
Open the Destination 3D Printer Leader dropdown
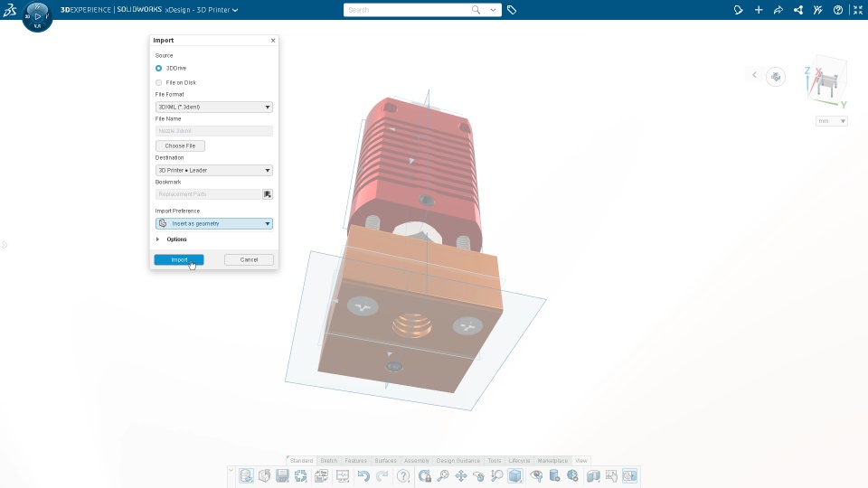coord(213,171)
